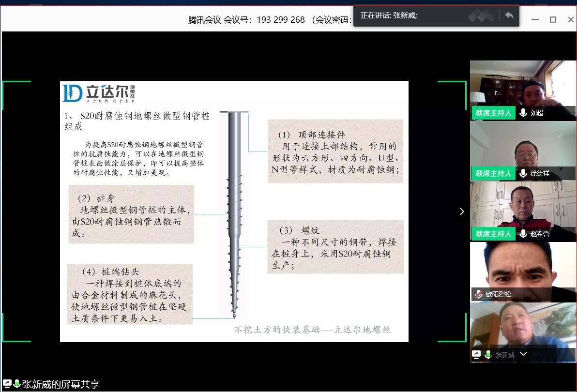The image size is (577, 392).
Task: Click 张新威的屏幕共享 label at bottom left
Action: coord(61,385)
